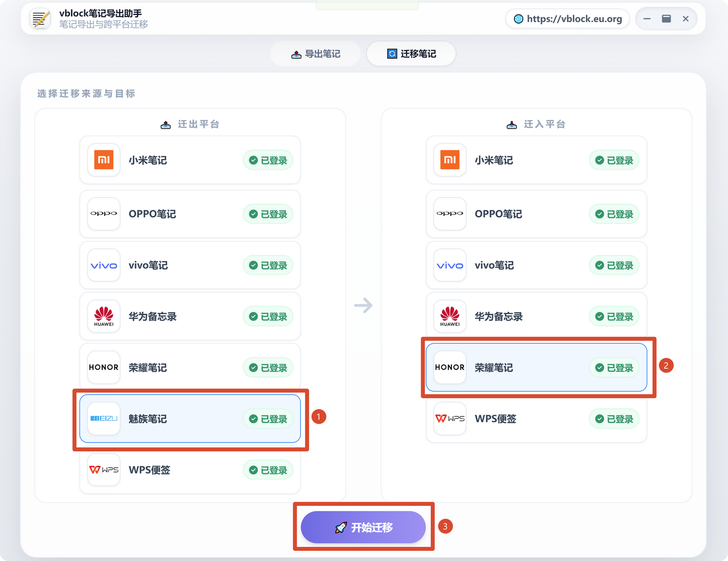
Task: Click the OPPO logo in the 迁入平台 list
Action: 450,214
